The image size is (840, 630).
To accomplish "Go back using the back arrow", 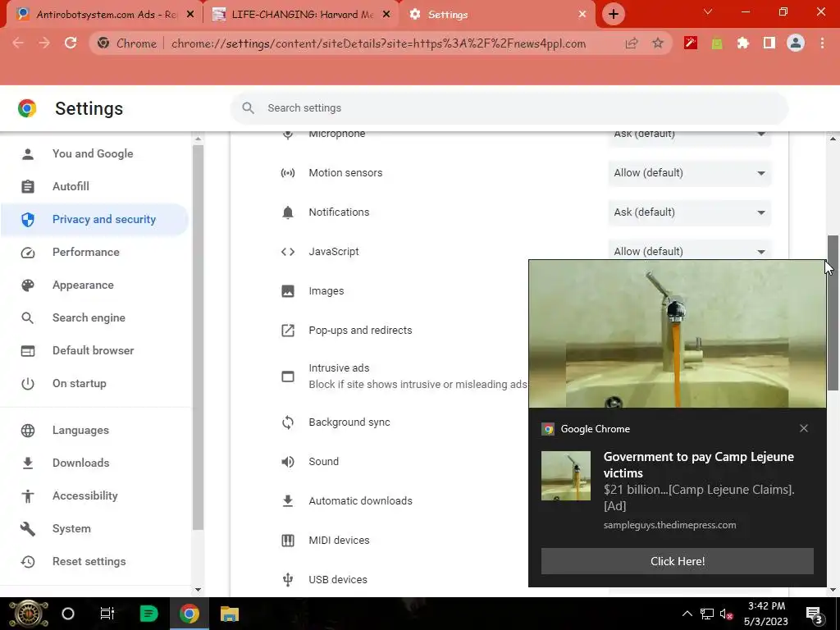I will (18, 43).
